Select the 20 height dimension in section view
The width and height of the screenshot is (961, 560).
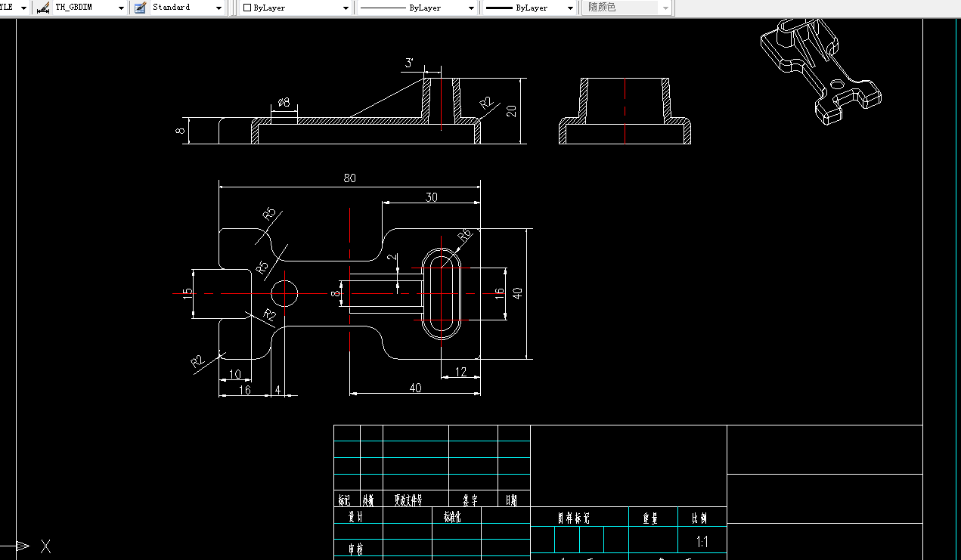[512, 110]
